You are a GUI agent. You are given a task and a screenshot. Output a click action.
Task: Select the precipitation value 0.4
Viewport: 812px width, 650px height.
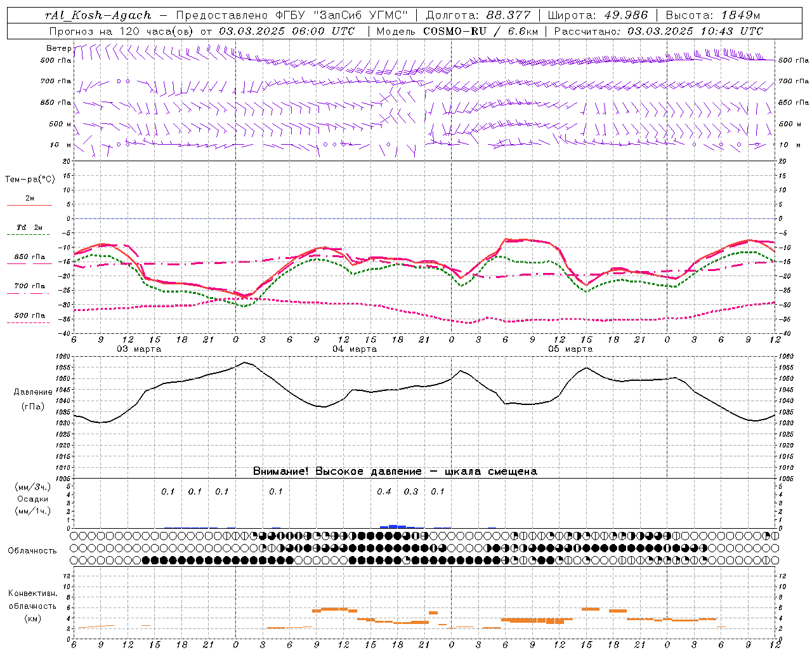(384, 492)
